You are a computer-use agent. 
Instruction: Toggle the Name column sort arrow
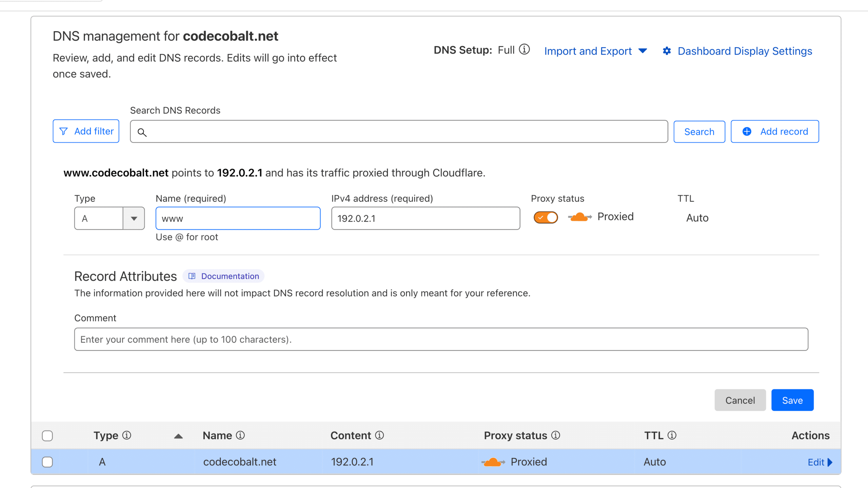tap(179, 436)
